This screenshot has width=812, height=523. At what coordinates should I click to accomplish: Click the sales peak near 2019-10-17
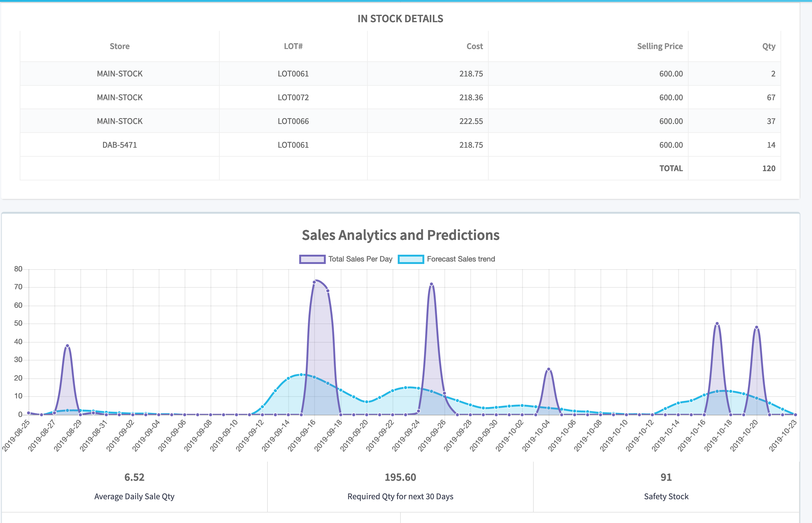tap(717, 324)
